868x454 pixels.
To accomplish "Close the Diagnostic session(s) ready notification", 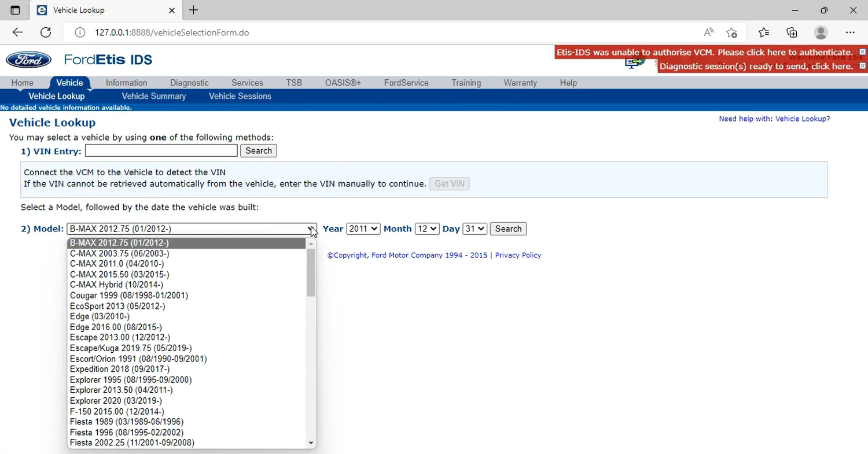I will point(862,66).
